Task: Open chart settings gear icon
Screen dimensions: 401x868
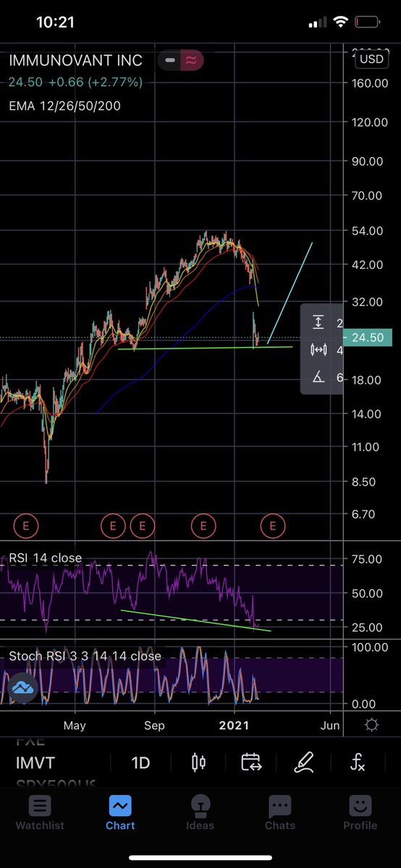Action: coord(371,725)
